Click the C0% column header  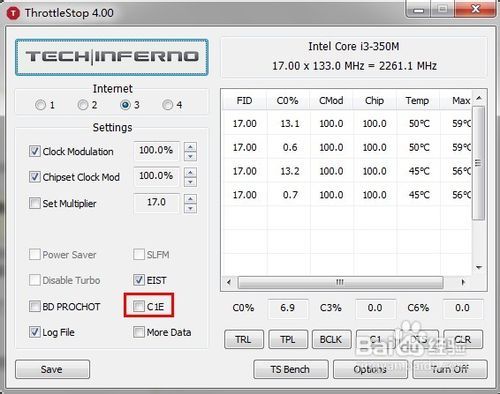288,101
